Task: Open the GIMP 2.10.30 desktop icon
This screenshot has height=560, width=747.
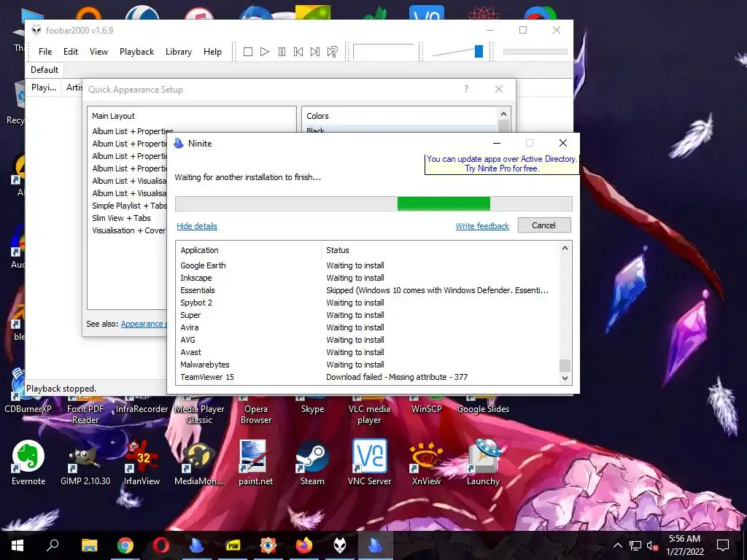Action: pos(85,462)
